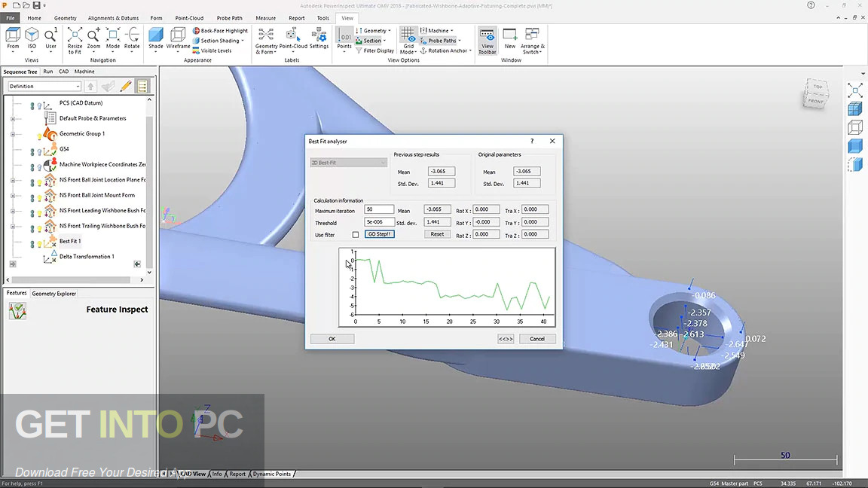The width and height of the screenshot is (868, 488).
Task: Toggle Section view option
Action: [x=371, y=41]
